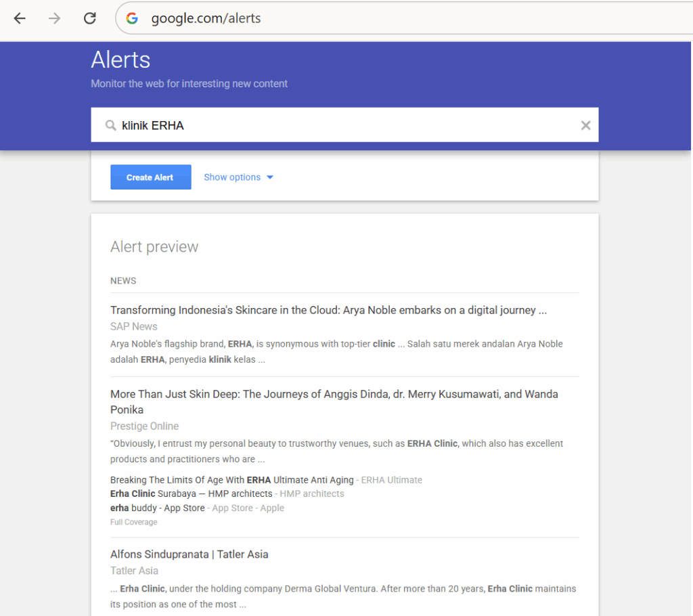Viewport: 693px width, 616px height.
Task: Open Transforming Indonesia's Skincare in the Cloud article
Action: (x=328, y=310)
